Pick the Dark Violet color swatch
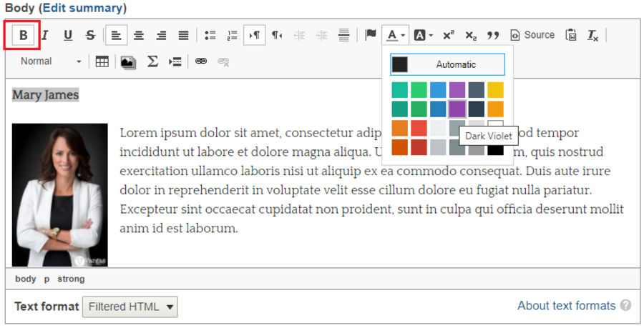The image size is (644, 328). [457, 109]
